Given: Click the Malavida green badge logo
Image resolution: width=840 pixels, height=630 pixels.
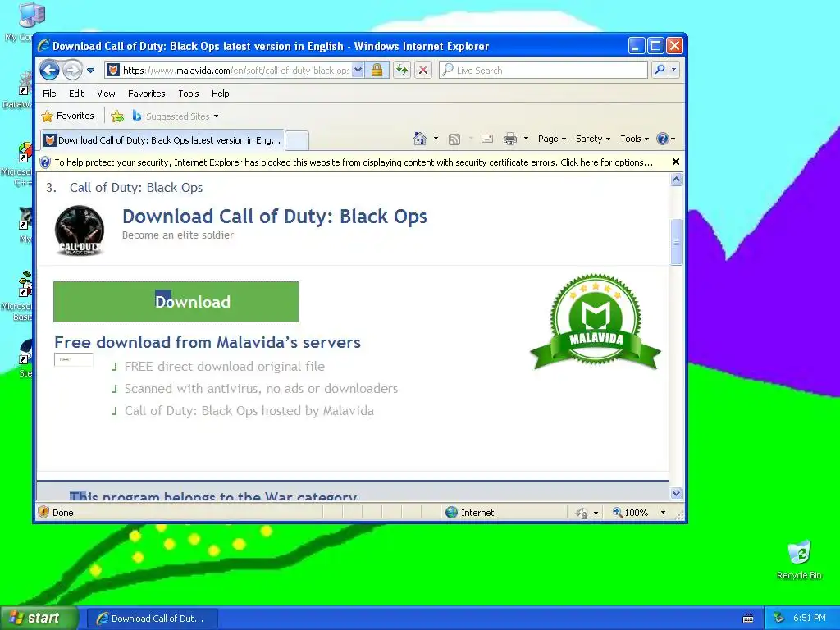Looking at the screenshot, I should [x=596, y=322].
